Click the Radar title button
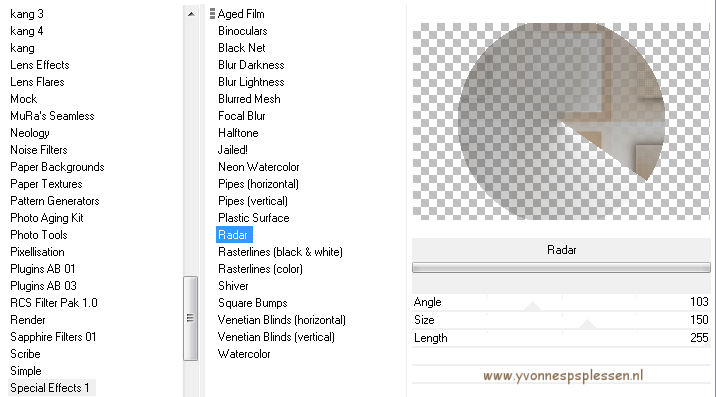The width and height of the screenshot is (716, 397). pyautogui.click(x=561, y=250)
